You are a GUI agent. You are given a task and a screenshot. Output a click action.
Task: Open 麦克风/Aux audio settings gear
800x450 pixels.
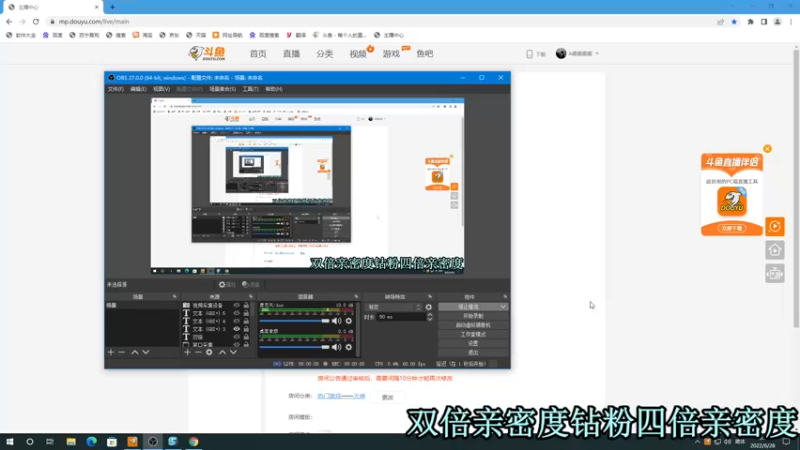coord(348,321)
